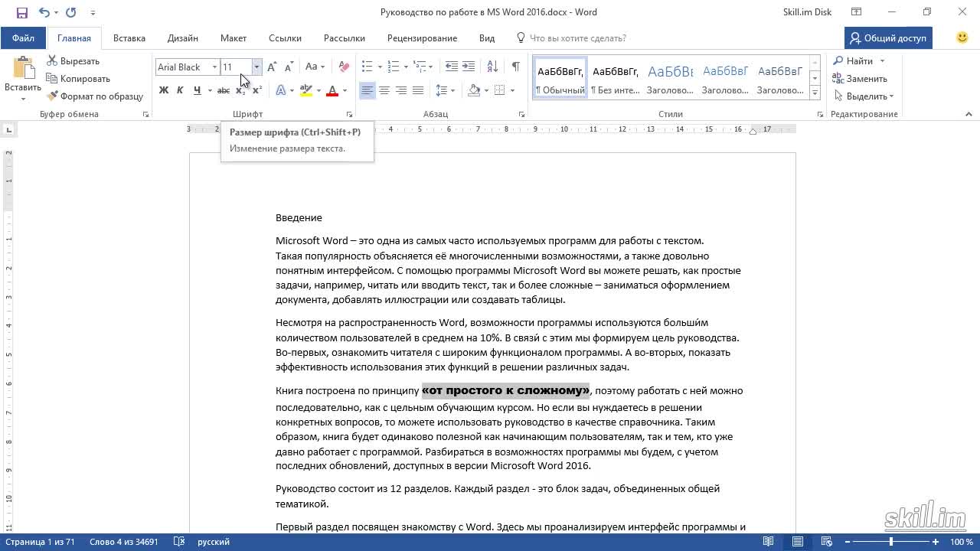Show paragraph marks with ¶ icon
Image resolution: width=980 pixels, height=551 pixels.
click(x=516, y=67)
